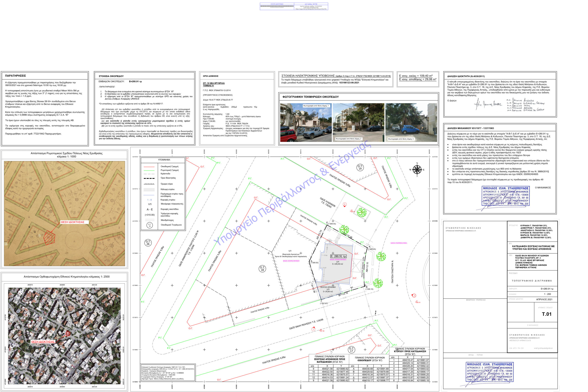Open the apps.tee.gr URL in the top header
The image size is (588, 392).
(x=311, y=9)
